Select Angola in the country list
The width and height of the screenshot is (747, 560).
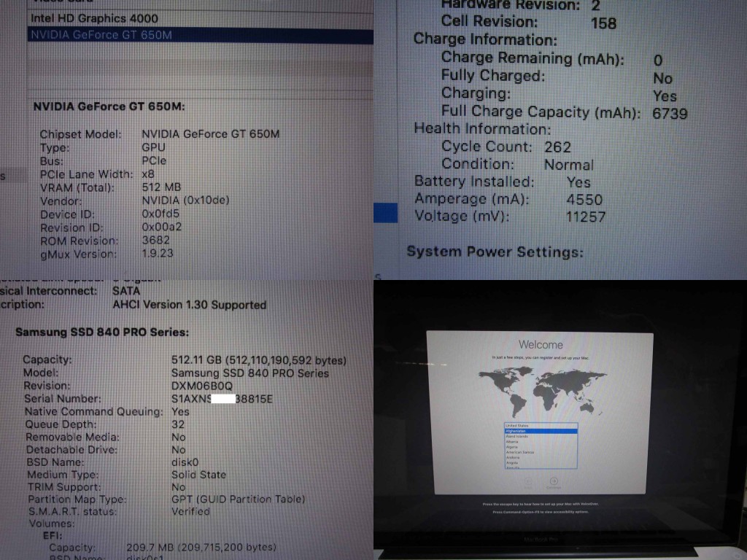541,462
